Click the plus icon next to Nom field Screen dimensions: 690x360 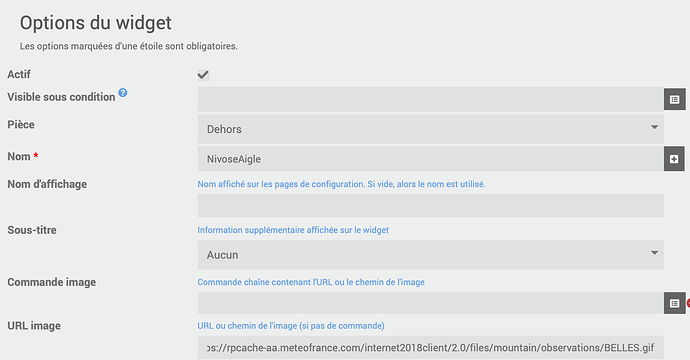click(674, 159)
